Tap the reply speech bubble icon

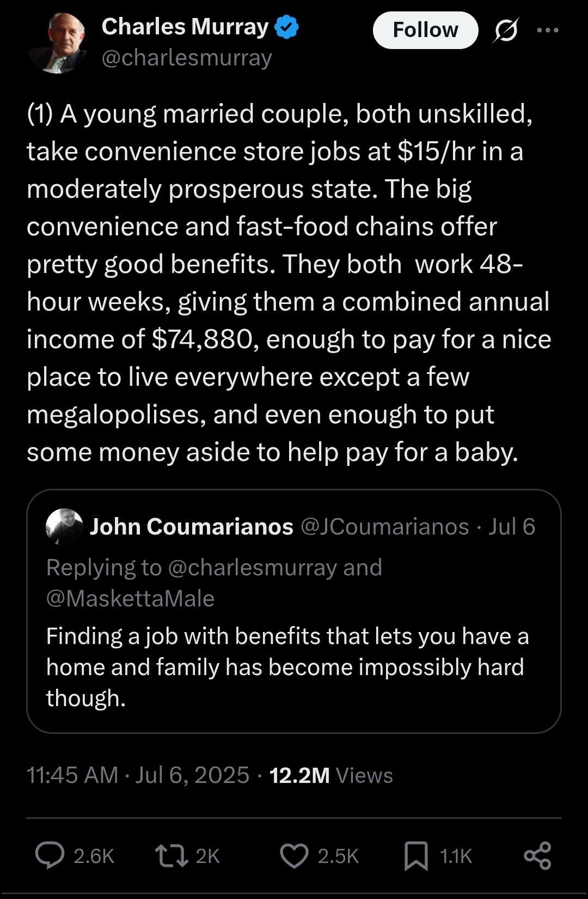coord(50,855)
